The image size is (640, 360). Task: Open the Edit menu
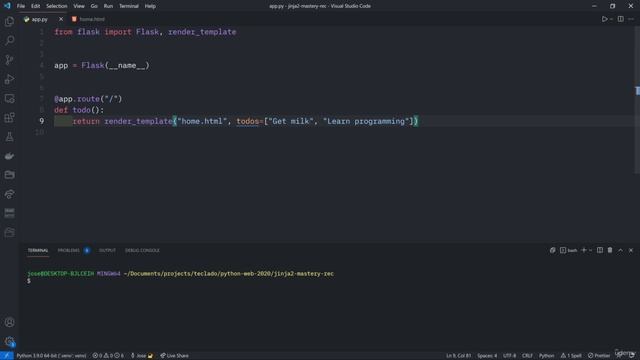pyautogui.click(x=36, y=6)
